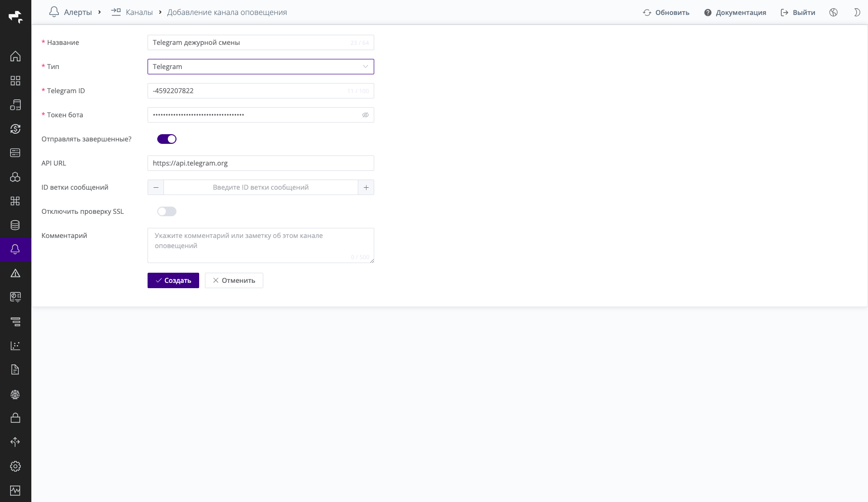This screenshot has width=868, height=502.
Task: Open the document page sidebar icon
Action: 15,370
